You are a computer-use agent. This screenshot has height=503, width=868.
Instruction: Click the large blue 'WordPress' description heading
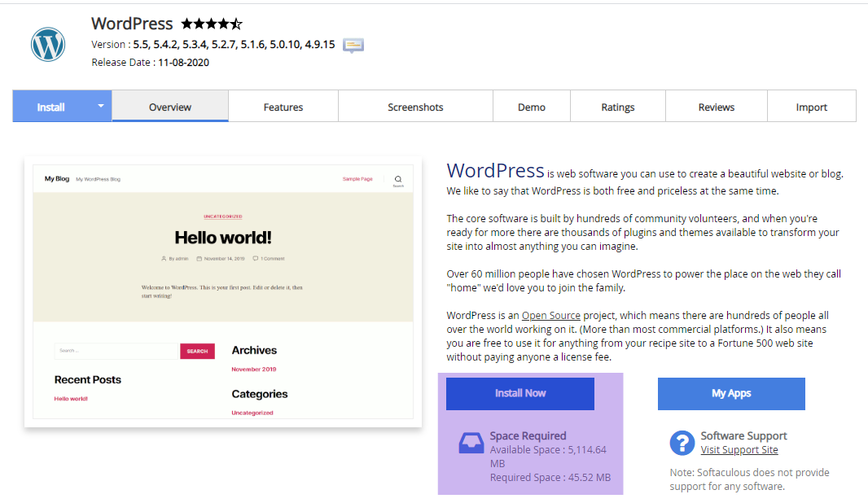click(495, 170)
